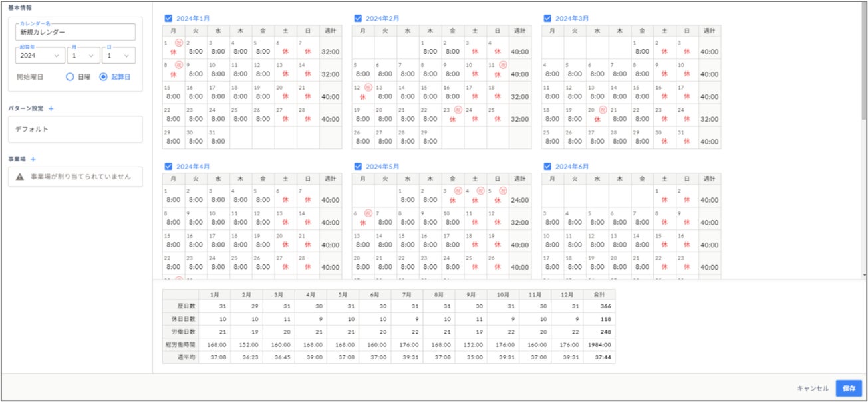Image resolution: width=868 pixels, height=402 pixels.
Task: Click the holiday mark on May 3 2024
Action: (457, 191)
